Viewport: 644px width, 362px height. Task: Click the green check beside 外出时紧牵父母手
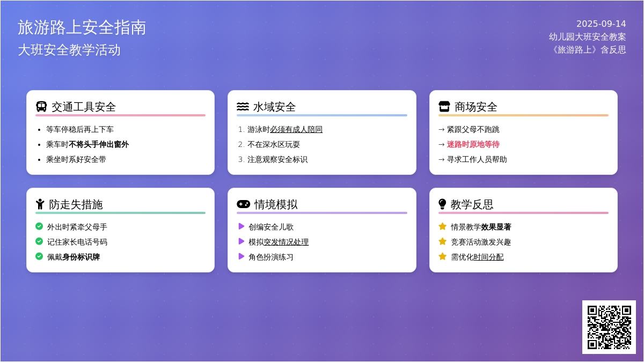point(39,226)
